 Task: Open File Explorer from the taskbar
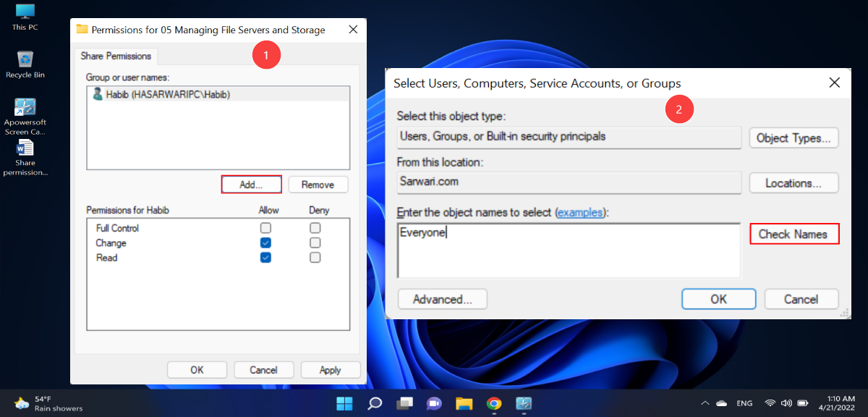[464, 403]
